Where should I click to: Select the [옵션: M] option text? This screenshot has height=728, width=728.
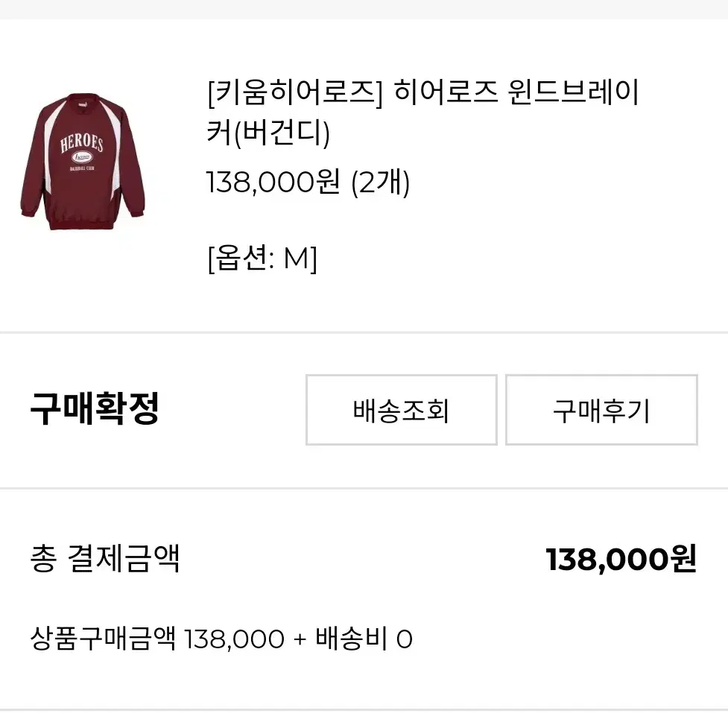(262, 258)
